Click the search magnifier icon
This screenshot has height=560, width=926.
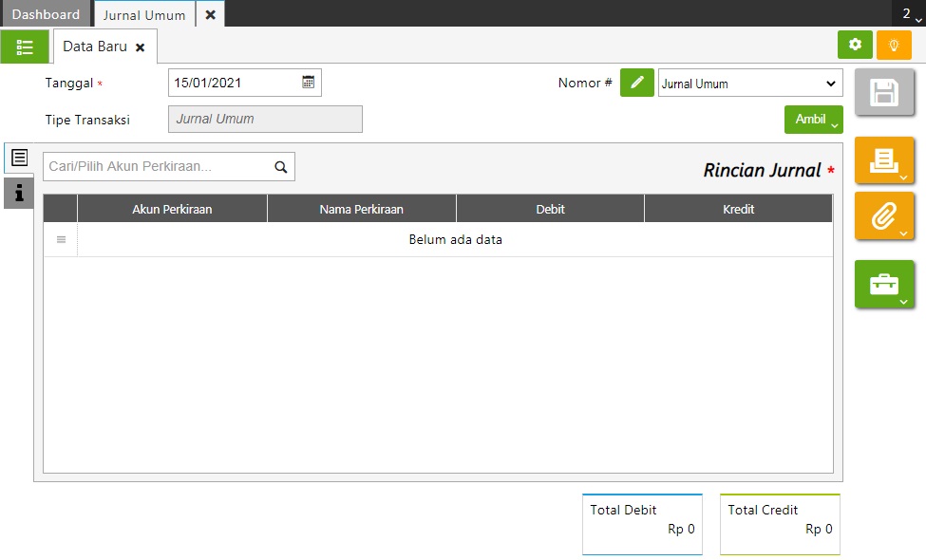click(281, 167)
